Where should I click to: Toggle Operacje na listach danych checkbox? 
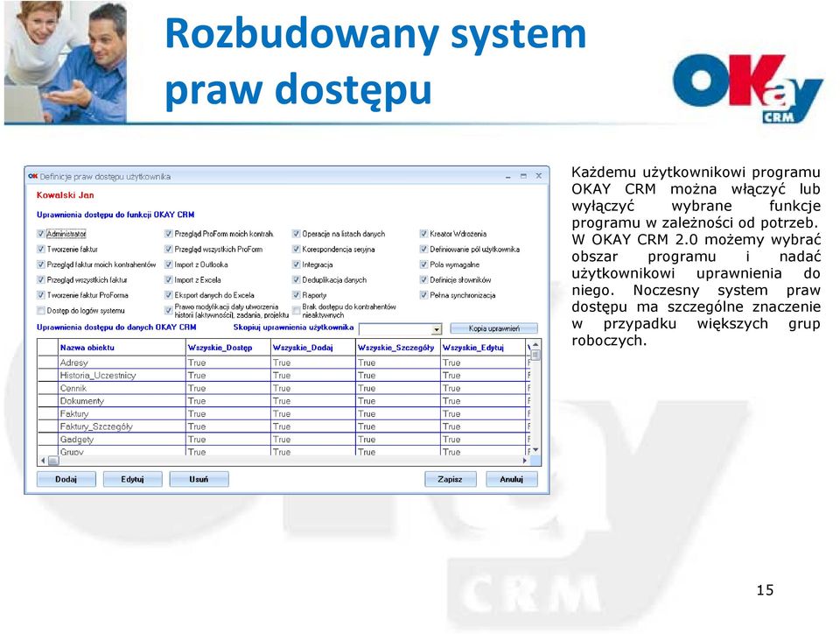(296, 234)
